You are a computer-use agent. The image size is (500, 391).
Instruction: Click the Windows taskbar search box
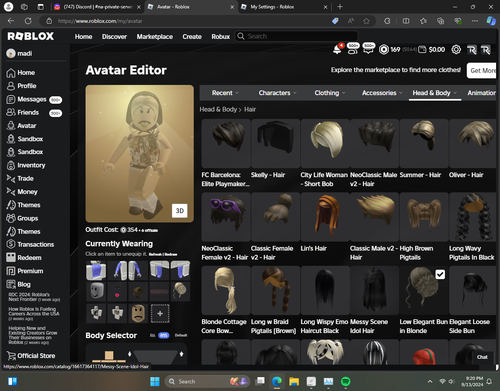[207, 381]
